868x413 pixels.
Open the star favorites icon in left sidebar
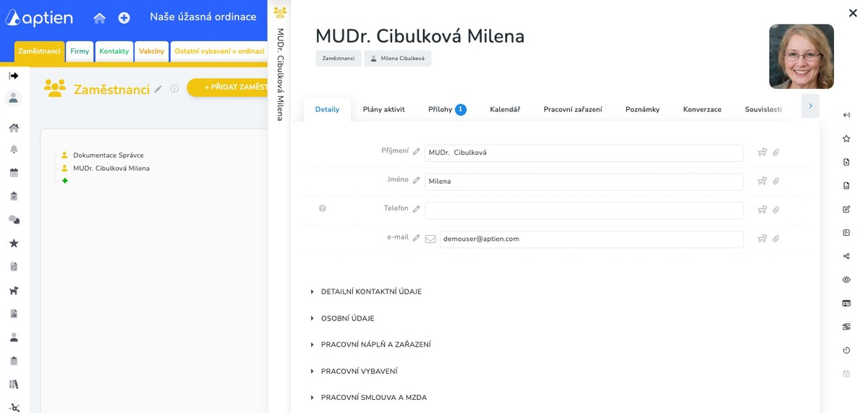(x=14, y=243)
